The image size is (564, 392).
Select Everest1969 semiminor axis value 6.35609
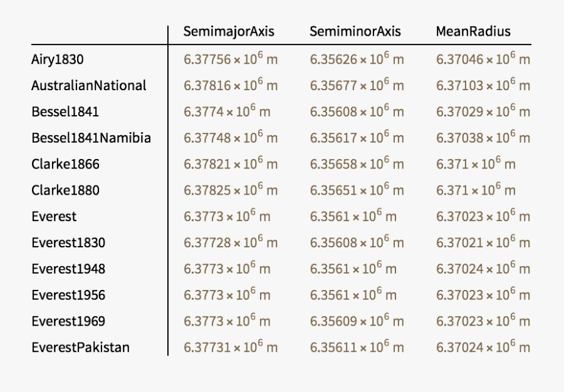pyautogui.click(x=357, y=321)
